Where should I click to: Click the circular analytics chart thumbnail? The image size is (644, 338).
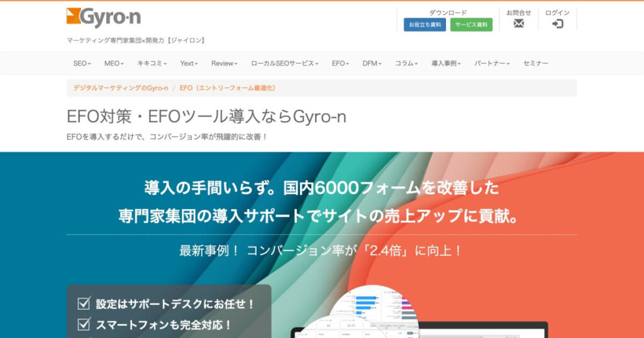click(374, 312)
